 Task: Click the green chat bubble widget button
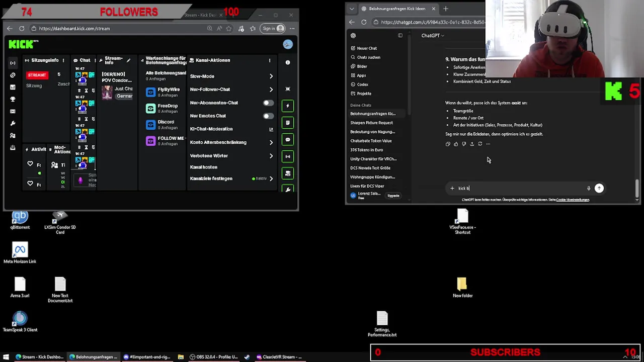(x=288, y=140)
